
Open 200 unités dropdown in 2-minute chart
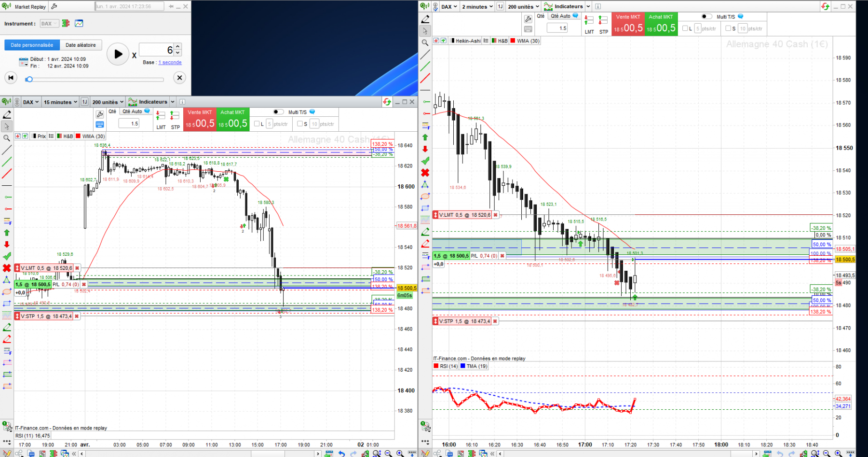click(523, 6)
